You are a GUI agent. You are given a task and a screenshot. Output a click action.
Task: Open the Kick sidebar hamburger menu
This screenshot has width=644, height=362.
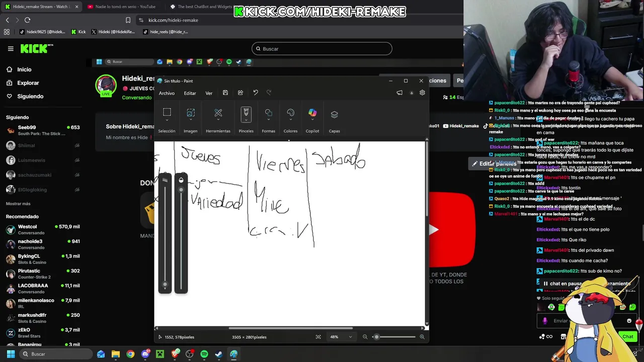pyautogui.click(x=11, y=49)
